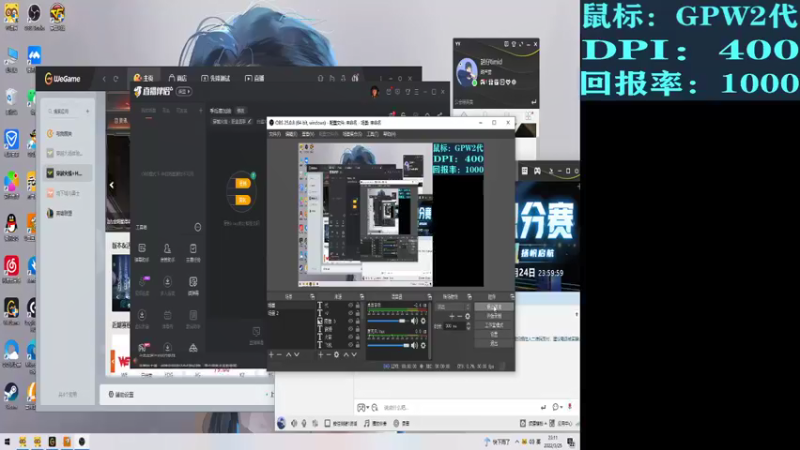The height and width of the screenshot is (450, 800).
Task: Click the speaker icon in YY bottom bar
Action: [x=294, y=423]
